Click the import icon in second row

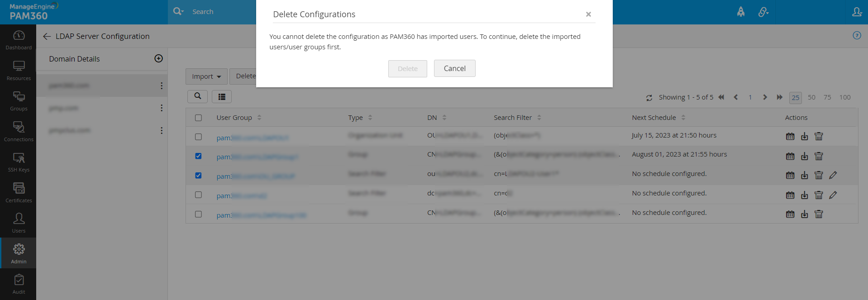(x=804, y=156)
